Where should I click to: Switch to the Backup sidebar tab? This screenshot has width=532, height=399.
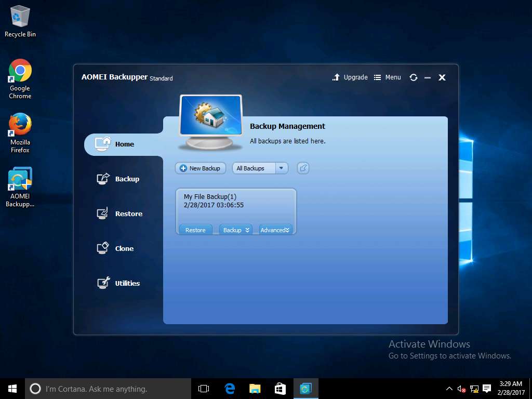(118, 179)
